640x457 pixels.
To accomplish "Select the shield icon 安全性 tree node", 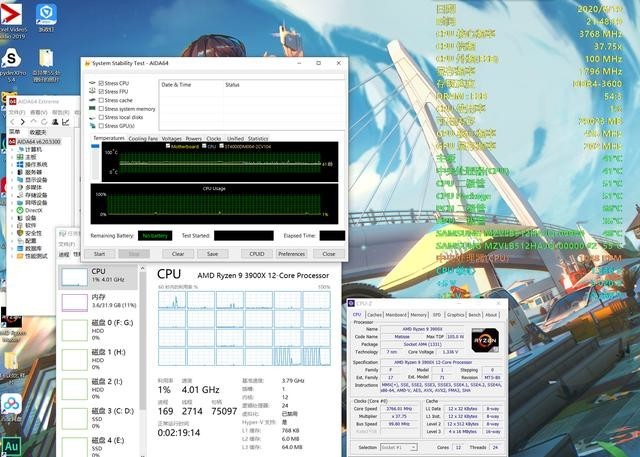I will 20,233.
